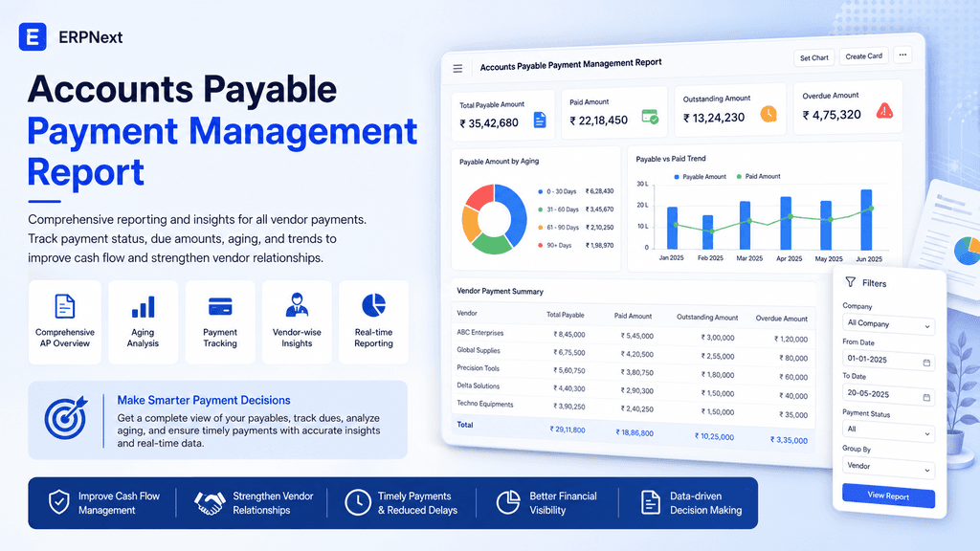980x551 pixels.
Task: Click the Paid Amount card check icon
Action: click(650, 117)
